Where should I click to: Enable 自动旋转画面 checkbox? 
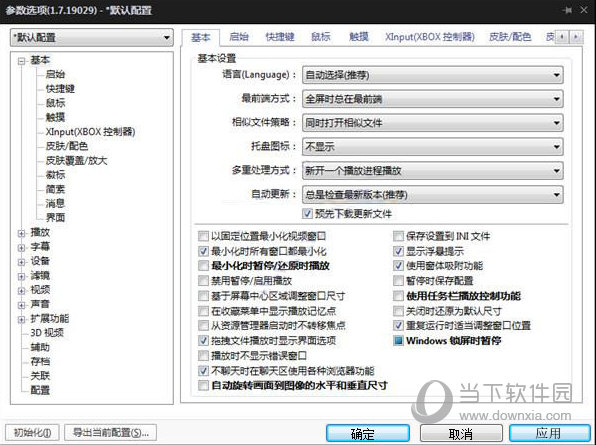[x=203, y=386]
